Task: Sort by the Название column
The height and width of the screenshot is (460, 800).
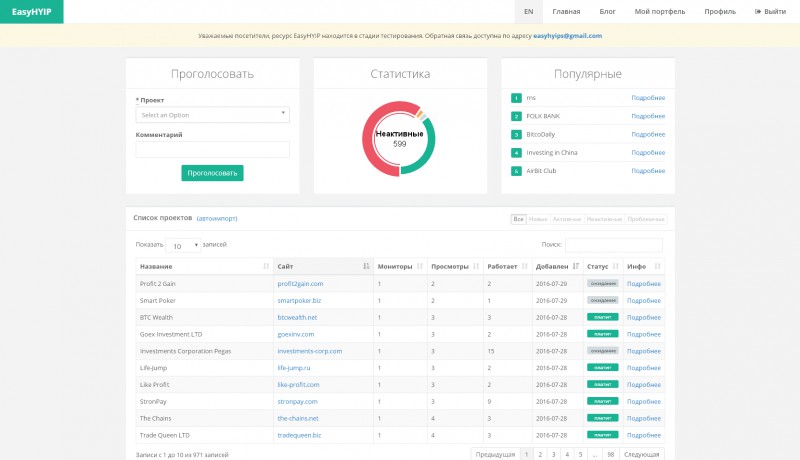Action: 204,266
